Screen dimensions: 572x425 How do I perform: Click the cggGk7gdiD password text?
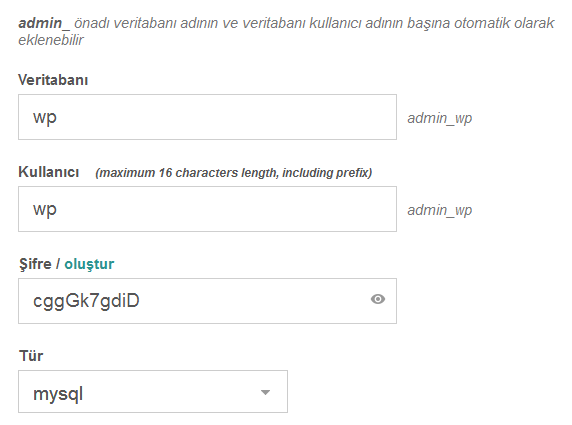click(86, 302)
